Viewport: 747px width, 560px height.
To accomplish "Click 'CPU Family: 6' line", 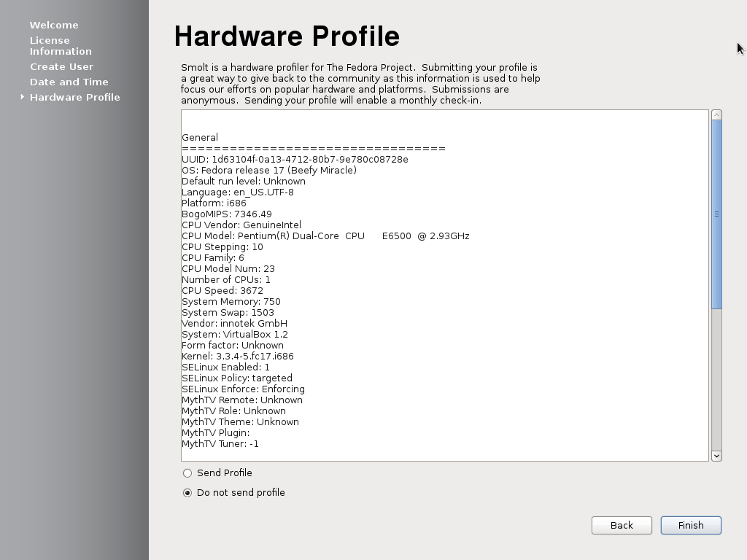I will pyautogui.click(x=213, y=258).
